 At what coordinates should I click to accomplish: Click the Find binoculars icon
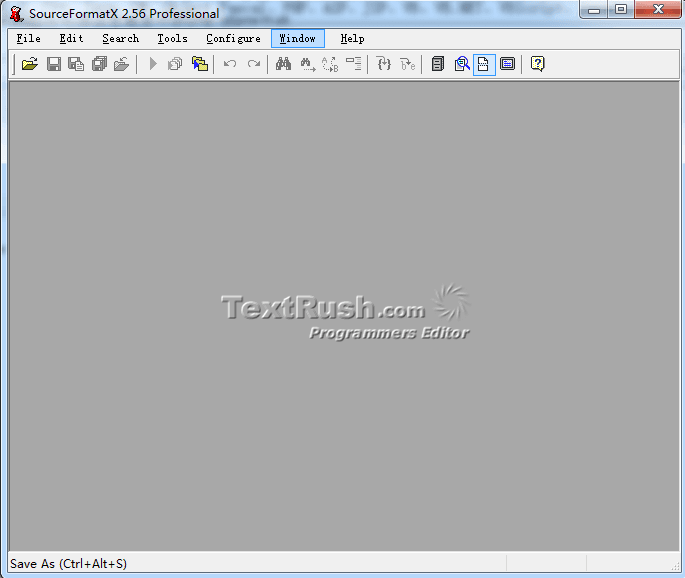283,64
